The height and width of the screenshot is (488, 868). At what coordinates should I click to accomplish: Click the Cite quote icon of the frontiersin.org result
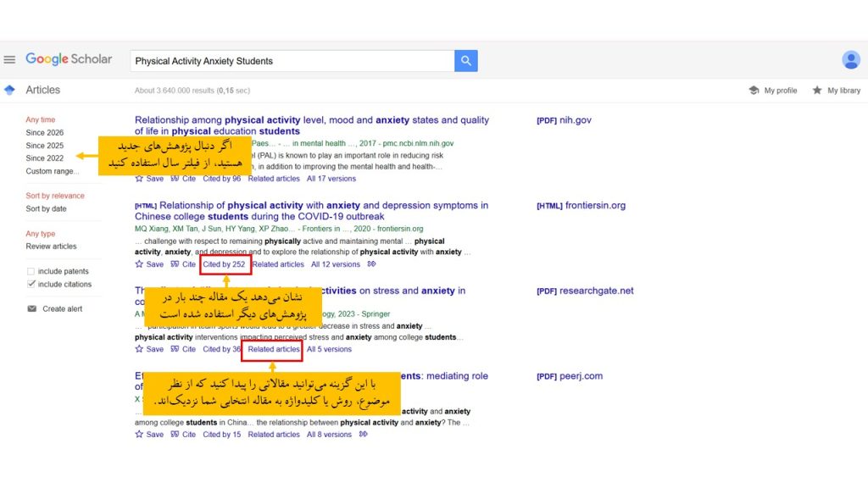(175, 264)
